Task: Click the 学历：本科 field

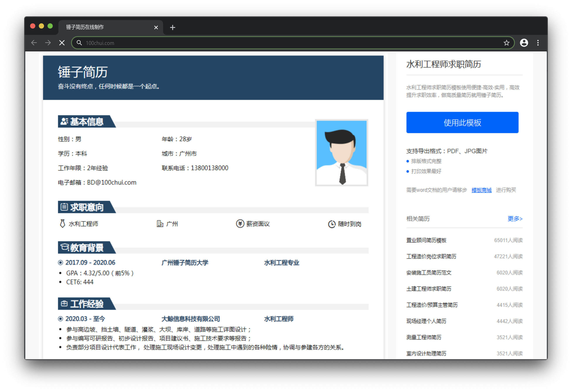Action: (72, 153)
